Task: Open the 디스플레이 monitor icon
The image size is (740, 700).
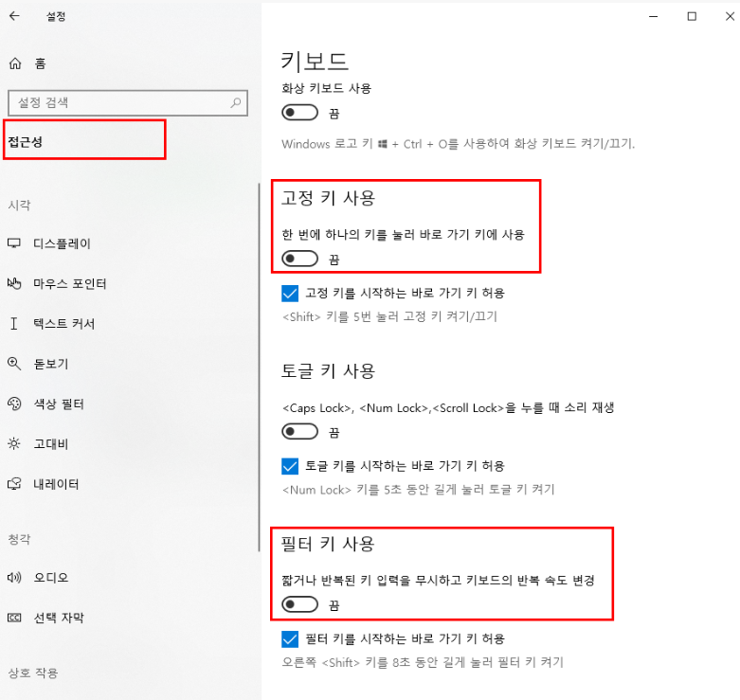Action: click(14, 243)
